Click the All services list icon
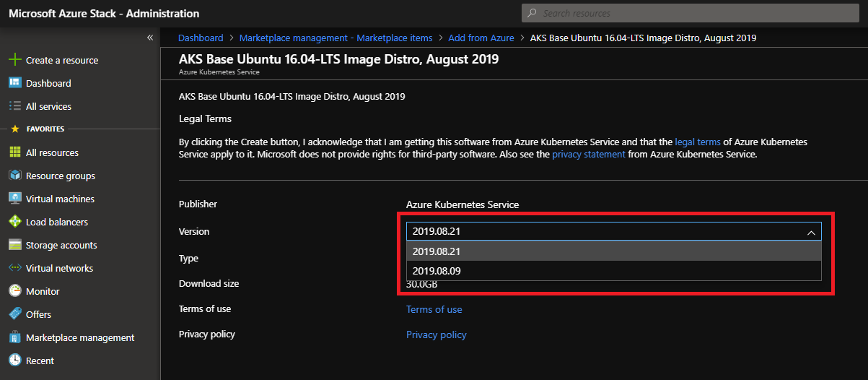Image resolution: width=868 pixels, height=380 pixels. click(x=14, y=106)
